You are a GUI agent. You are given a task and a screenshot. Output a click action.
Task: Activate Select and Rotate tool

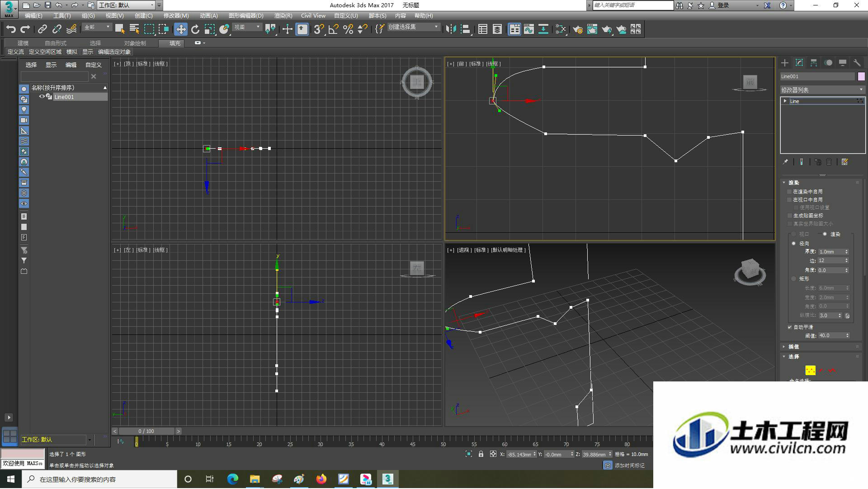(x=195, y=29)
